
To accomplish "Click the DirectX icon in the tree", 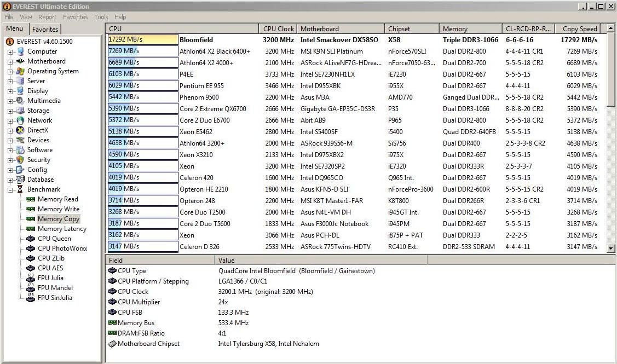I will point(20,130).
